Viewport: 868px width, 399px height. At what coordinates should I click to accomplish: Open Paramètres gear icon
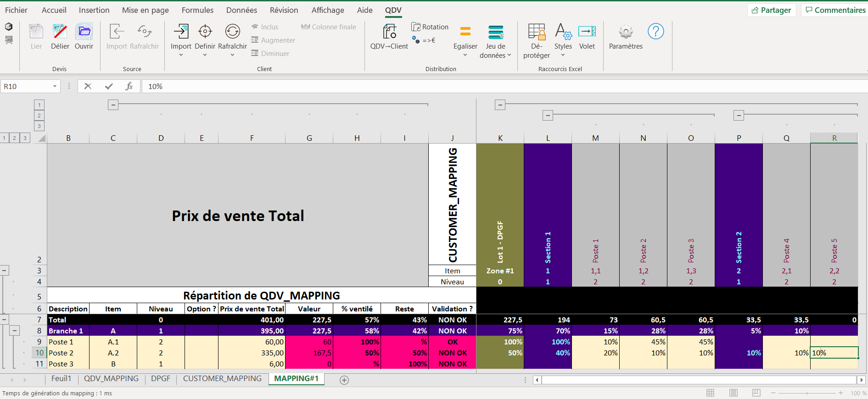coord(626,32)
